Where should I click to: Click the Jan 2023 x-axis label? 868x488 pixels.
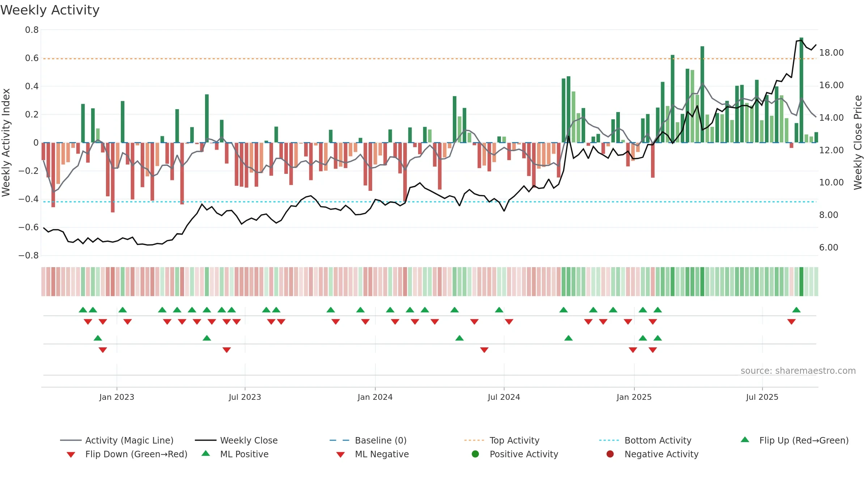tap(117, 397)
